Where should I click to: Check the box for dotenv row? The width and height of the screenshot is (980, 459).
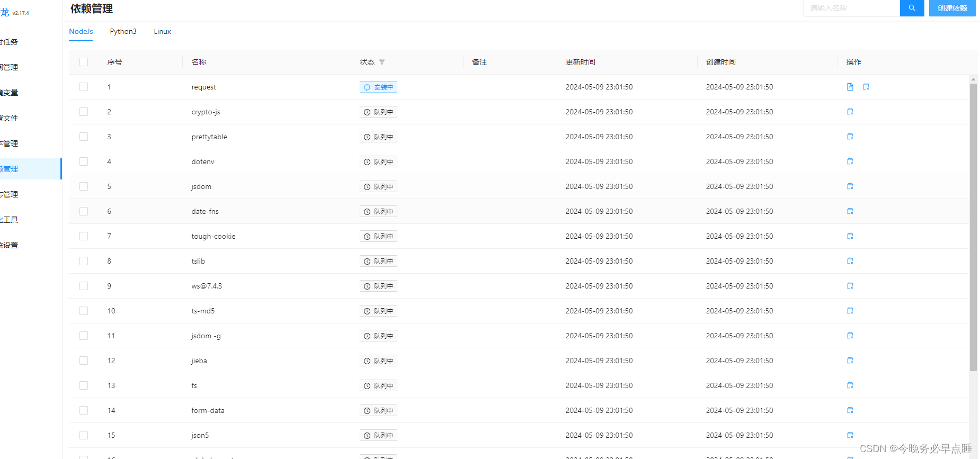pos(84,161)
